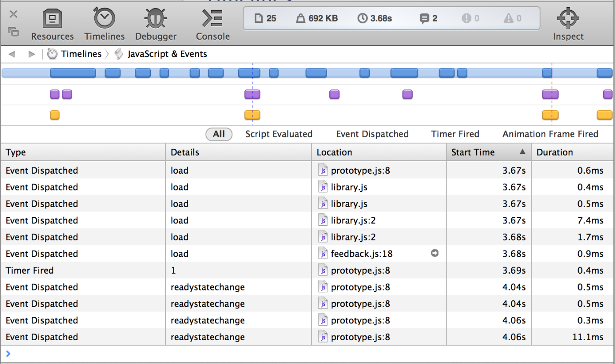Open the Resources panel icon
The image size is (615, 364).
[52, 19]
